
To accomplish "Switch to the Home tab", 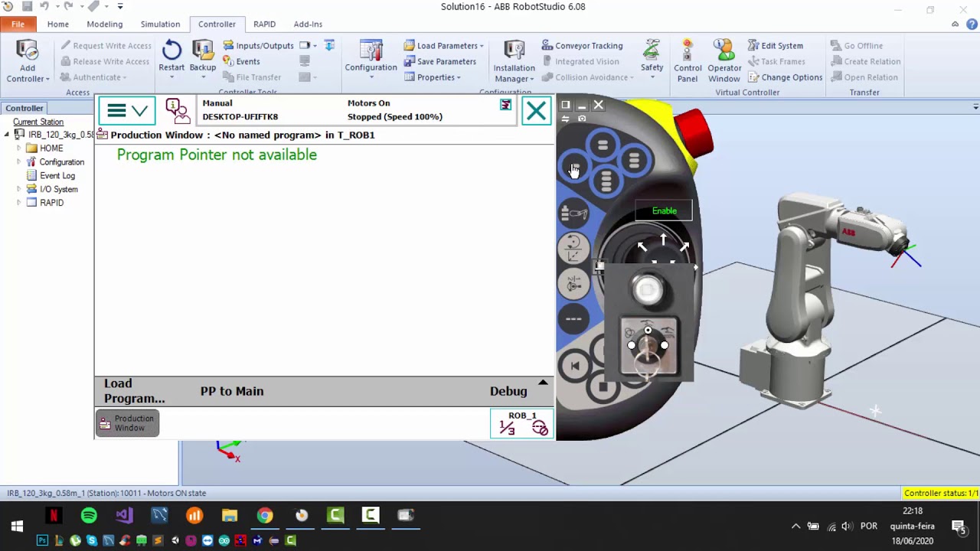I will point(57,24).
